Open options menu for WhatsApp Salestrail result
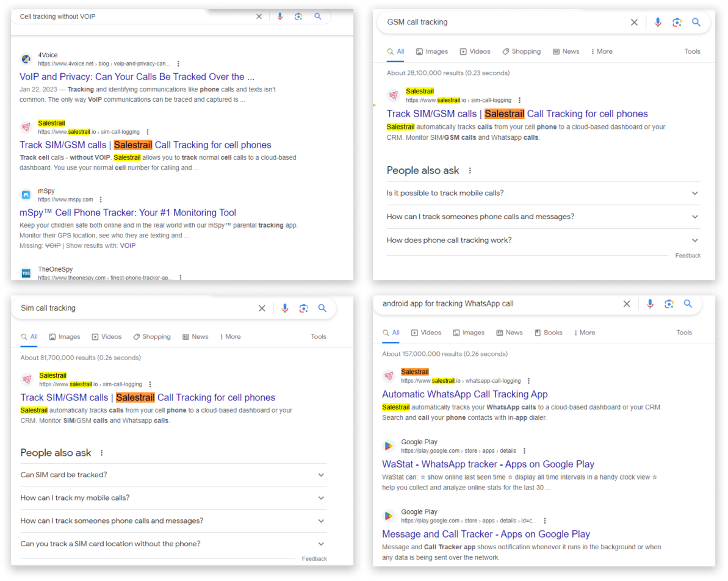Viewport: 728px width, 581px height. [x=529, y=381]
